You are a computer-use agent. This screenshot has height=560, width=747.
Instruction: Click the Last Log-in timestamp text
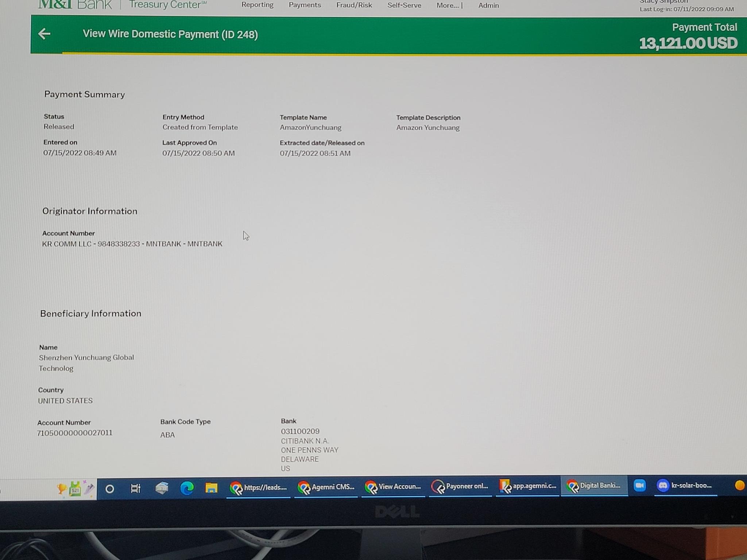point(687,9)
